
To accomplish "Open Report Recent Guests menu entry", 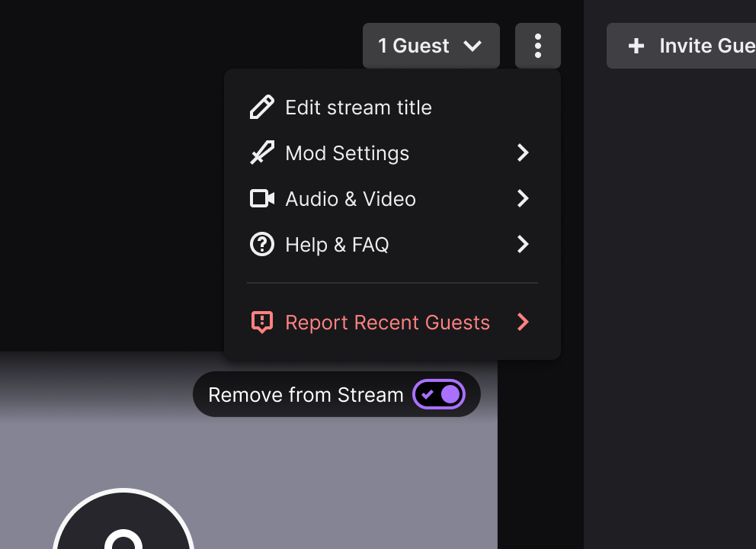I will tap(387, 322).
